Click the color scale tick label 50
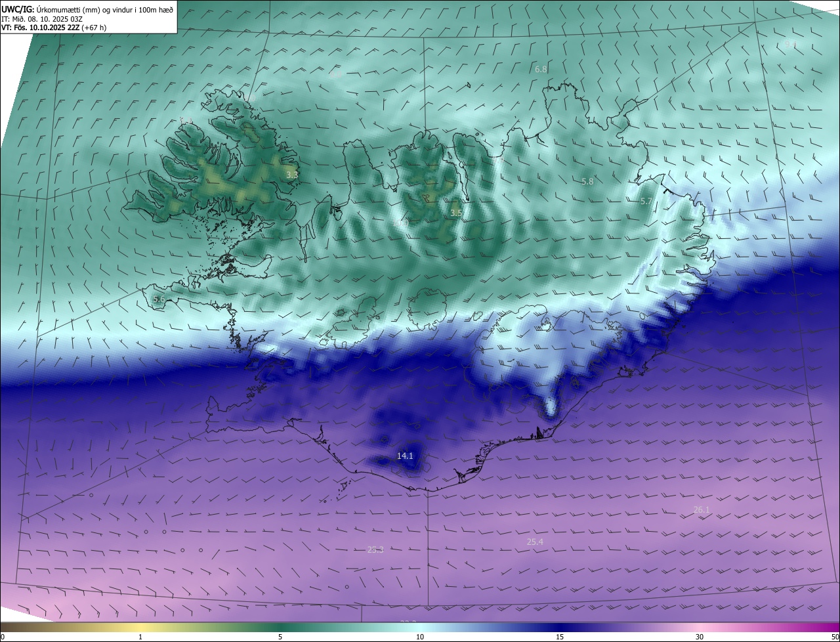840x642 pixels. click(835, 637)
